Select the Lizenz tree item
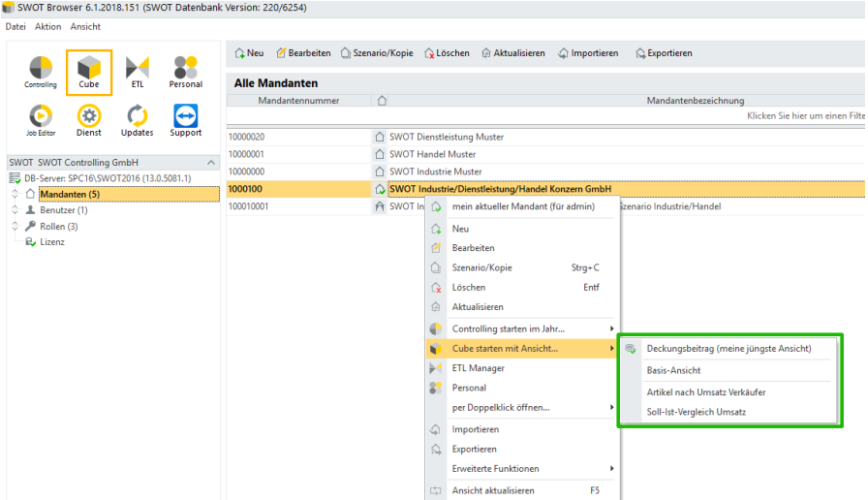Image resolution: width=868 pixels, height=500 pixels. click(52, 242)
